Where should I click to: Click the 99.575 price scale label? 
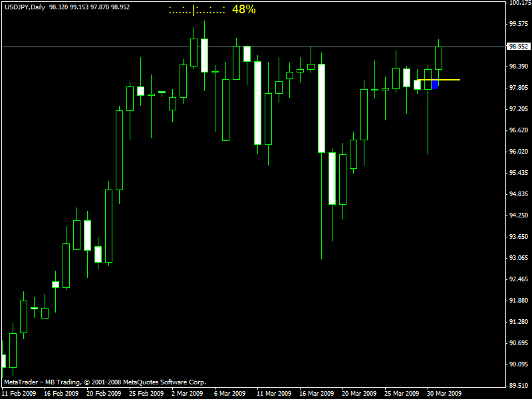(x=519, y=24)
